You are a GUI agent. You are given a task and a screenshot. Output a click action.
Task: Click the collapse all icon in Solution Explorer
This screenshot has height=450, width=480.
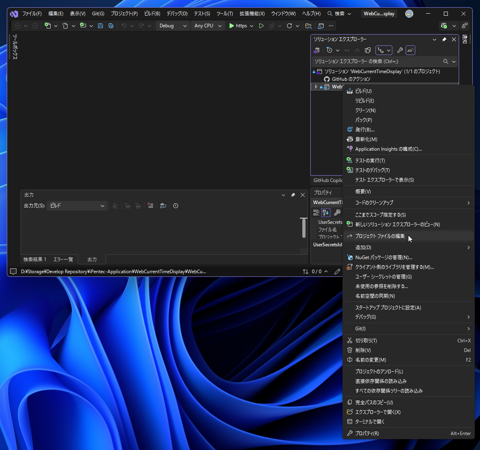pos(357,50)
